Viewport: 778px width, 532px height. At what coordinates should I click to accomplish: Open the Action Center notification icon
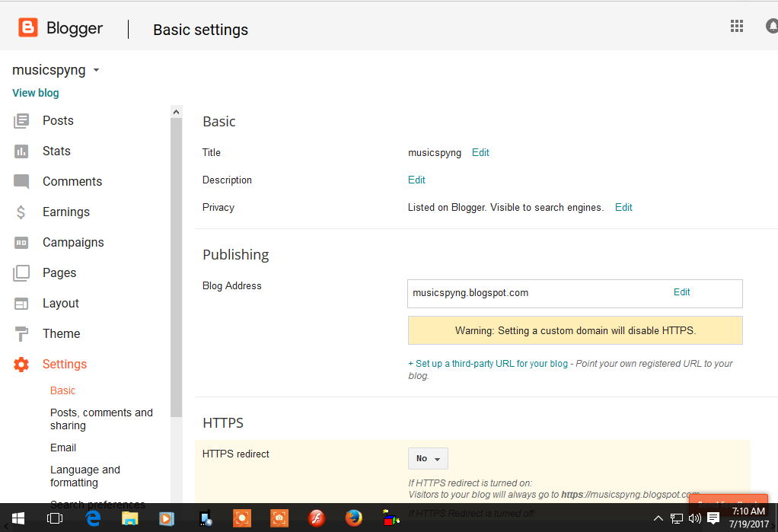713,518
